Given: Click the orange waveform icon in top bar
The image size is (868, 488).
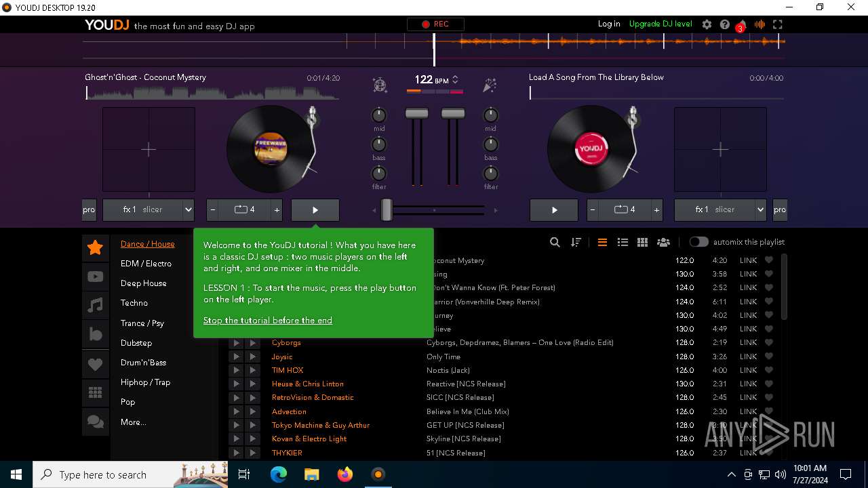Looking at the screenshot, I should 759,24.
